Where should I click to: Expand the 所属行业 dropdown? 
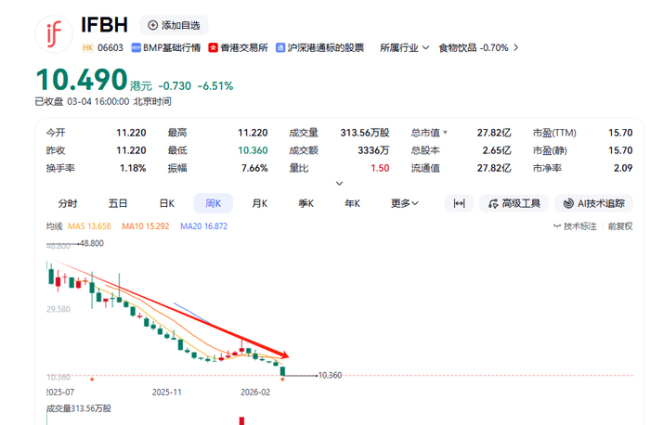click(x=404, y=48)
